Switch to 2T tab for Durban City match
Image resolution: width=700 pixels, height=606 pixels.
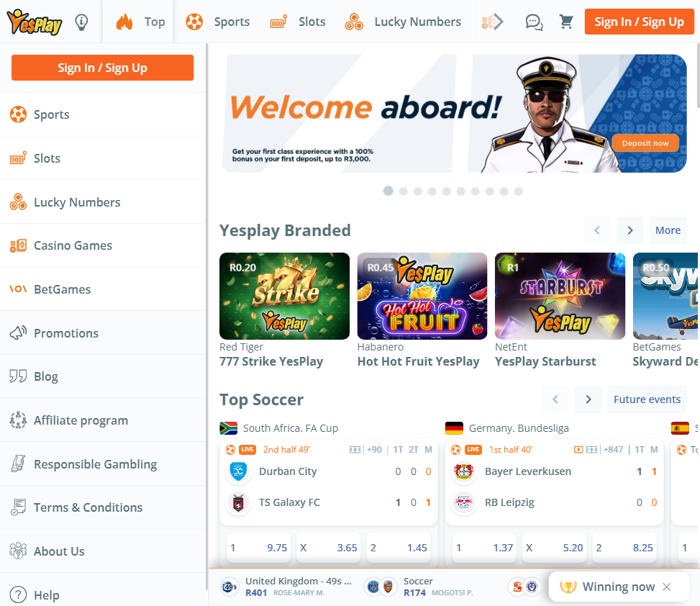pos(414,450)
